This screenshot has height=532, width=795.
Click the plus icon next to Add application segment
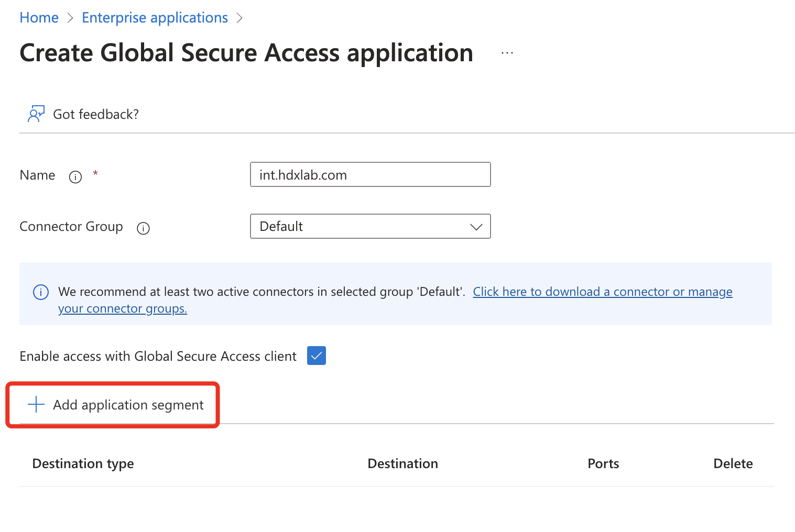35,404
